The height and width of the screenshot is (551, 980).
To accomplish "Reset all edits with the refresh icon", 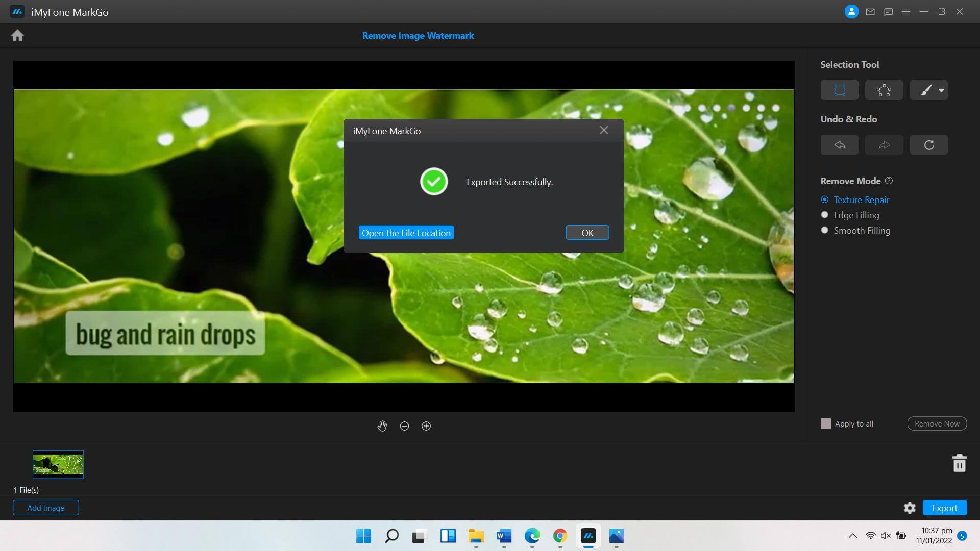I will tap(929, 145).
